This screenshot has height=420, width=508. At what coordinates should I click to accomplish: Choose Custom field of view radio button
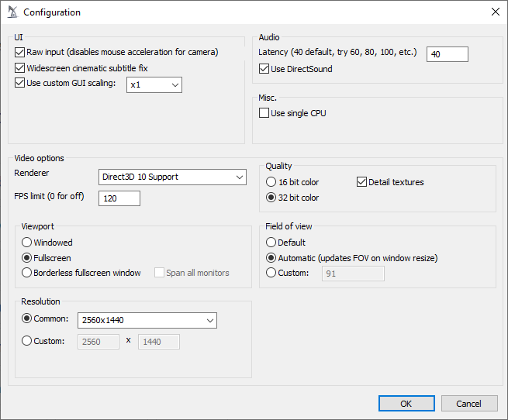(271, 273)
